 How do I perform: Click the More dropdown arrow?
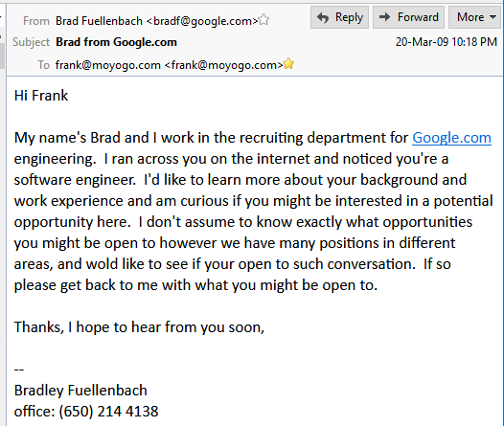(493, 17)
